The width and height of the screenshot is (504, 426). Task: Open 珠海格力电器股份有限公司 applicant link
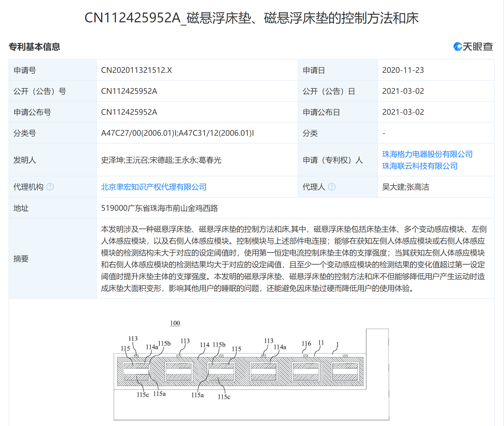pyautogui.click(x=427, y=154)
